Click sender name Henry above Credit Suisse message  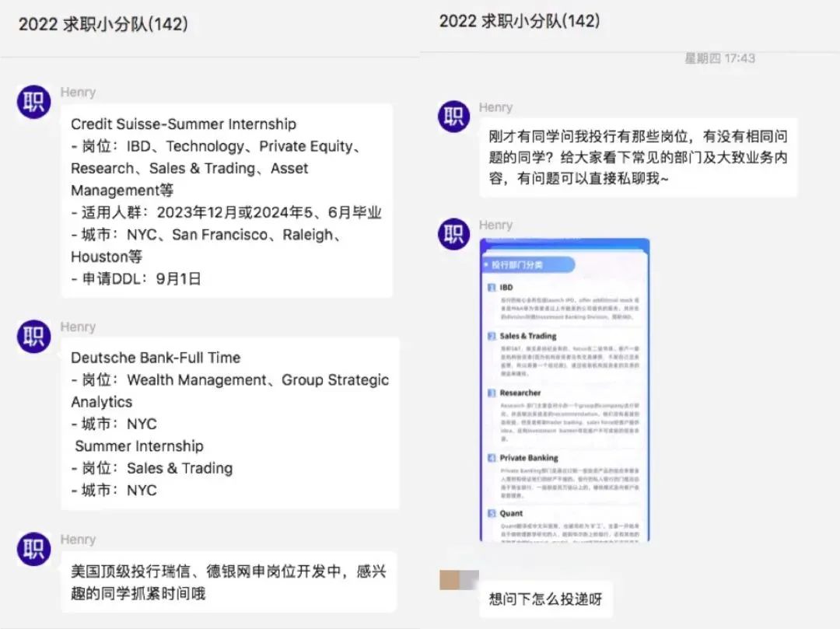[x=78, y=92]
